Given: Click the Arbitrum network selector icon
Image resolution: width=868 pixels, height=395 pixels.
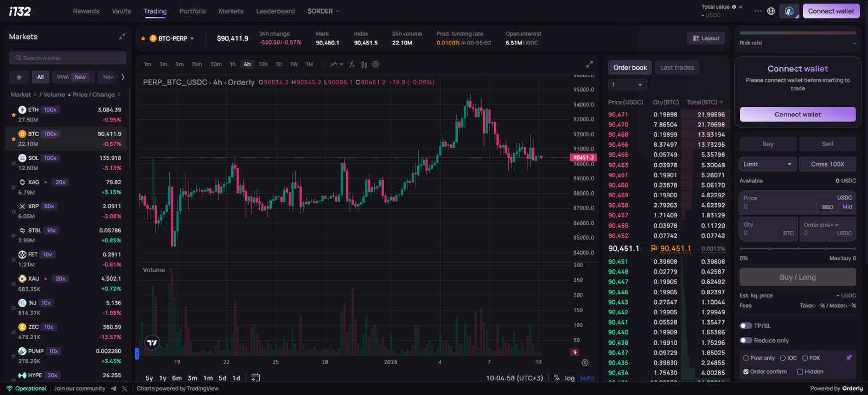Looking at the screenshot, I should coord(789,11).
